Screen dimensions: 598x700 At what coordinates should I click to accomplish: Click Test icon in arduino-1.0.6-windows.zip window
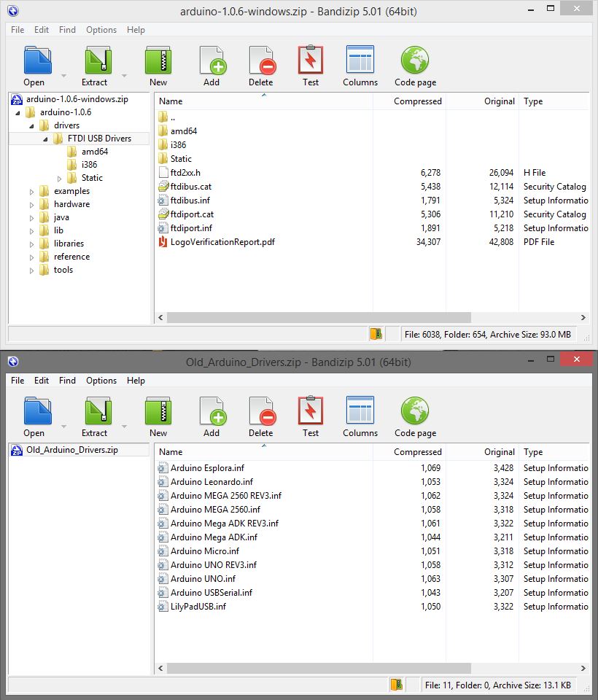coord(311,59)
